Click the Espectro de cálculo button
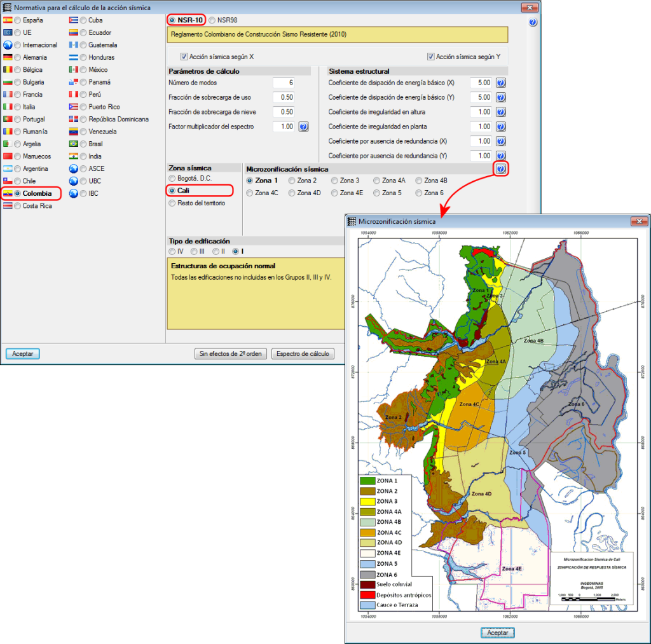The height and width of the screenshot is (644, 651). 303,354
